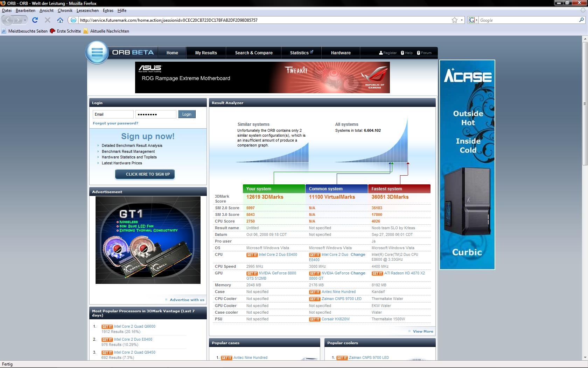
Task: Click the scrollbar down arrow
Action: tap(584, 358)
